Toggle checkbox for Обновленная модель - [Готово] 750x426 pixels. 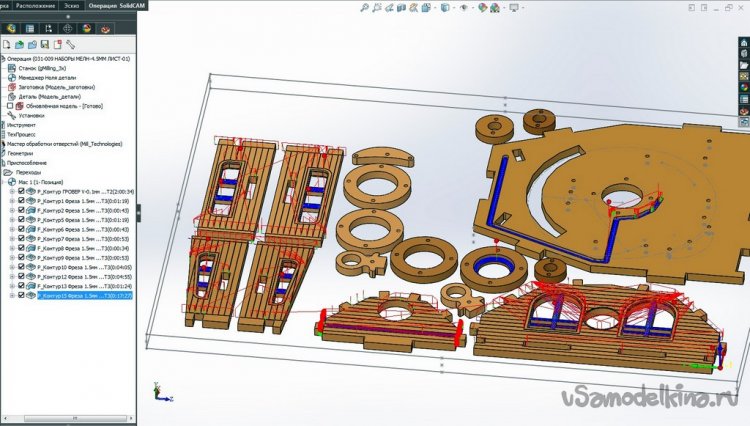[11, 106]
